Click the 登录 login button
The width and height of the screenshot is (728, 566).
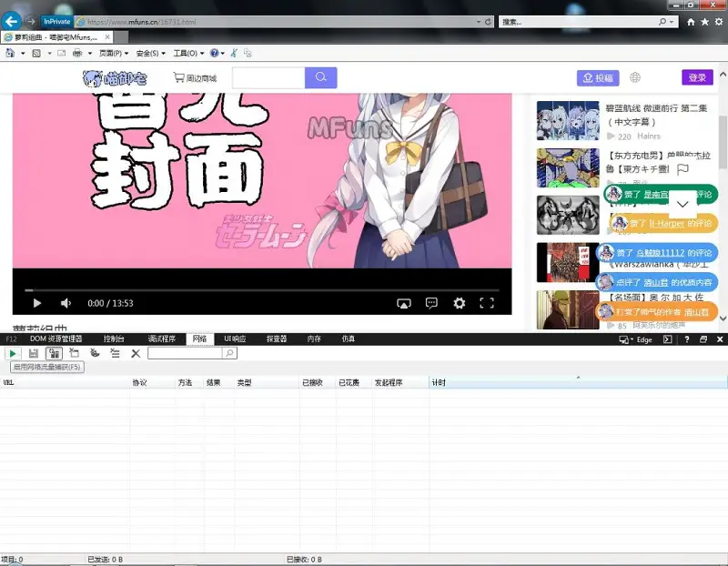[697, 77]
